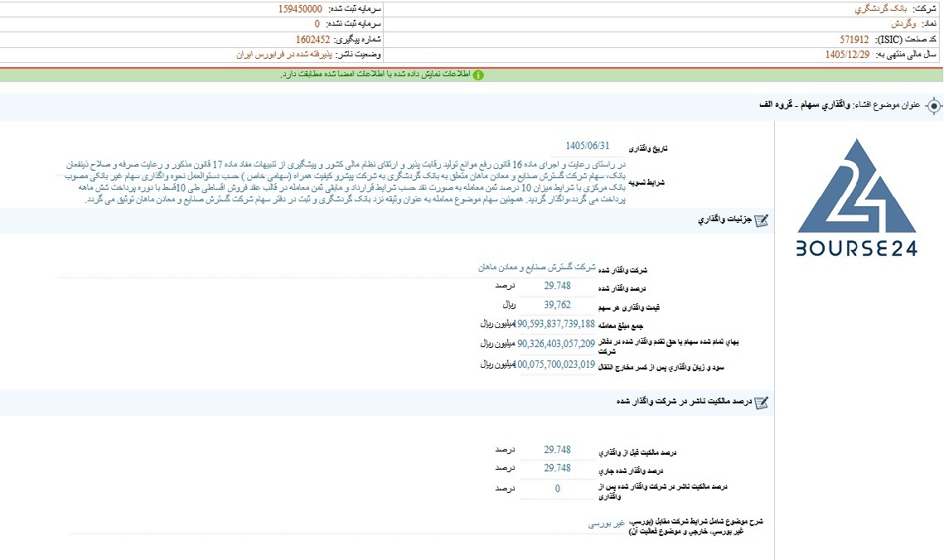Viewport: 944px width, 560px height.
Task: Click the شرایط تسویه settlement terms paragraph
Action: point(346,181)
